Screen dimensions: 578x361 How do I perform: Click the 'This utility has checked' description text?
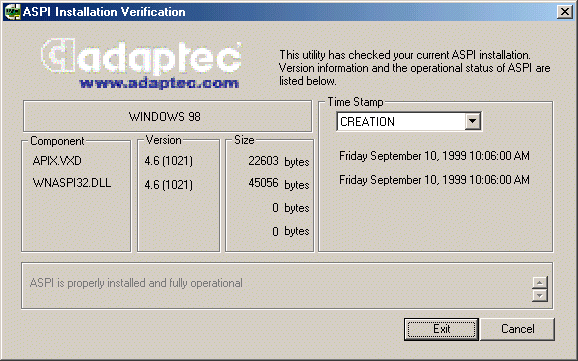414,68
